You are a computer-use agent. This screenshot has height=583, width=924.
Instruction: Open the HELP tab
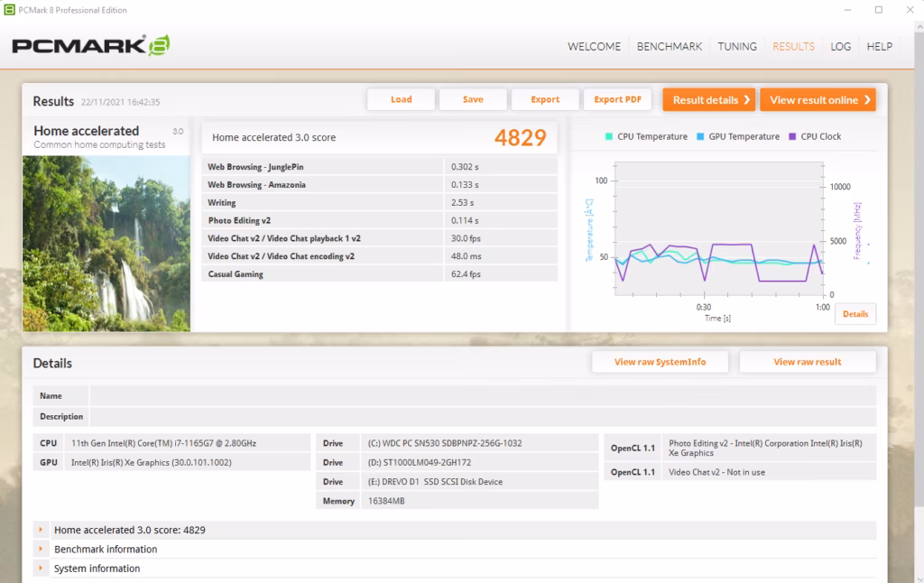tap(879, 46)
